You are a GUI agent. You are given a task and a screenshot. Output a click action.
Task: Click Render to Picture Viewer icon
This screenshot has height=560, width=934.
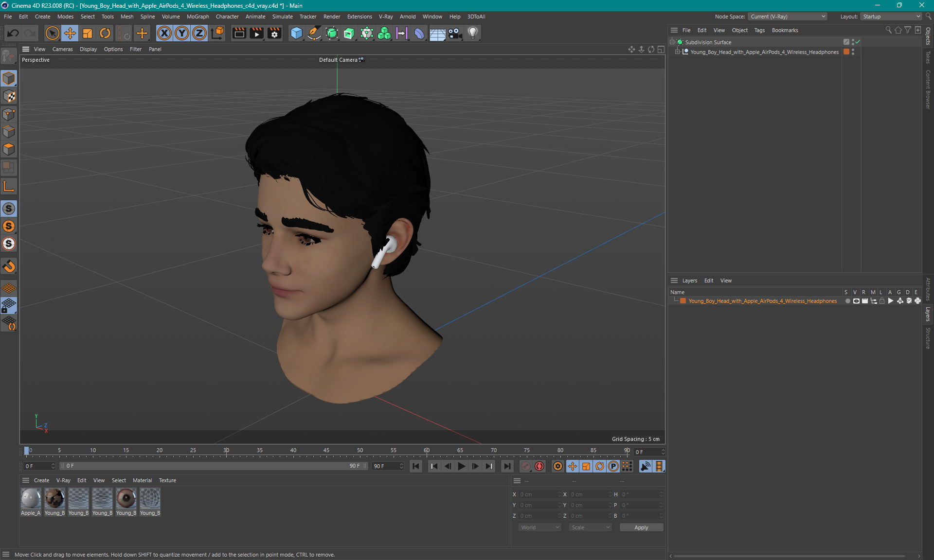click(256, 33)
